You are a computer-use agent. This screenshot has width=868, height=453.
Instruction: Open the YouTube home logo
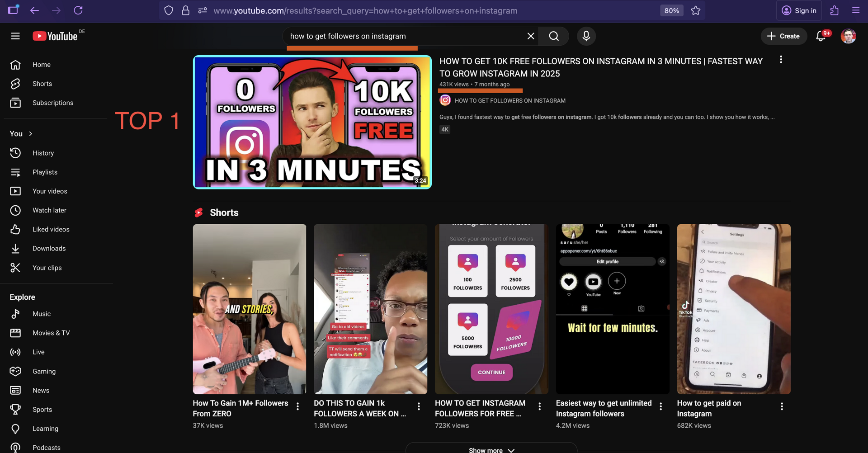pyautogui.click(x=55, y=36)
